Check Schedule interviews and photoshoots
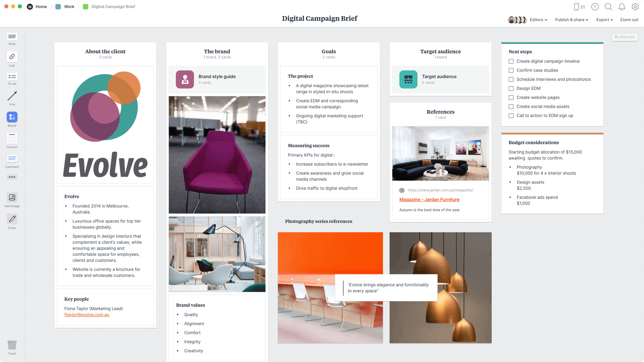 tap(511, 79)
